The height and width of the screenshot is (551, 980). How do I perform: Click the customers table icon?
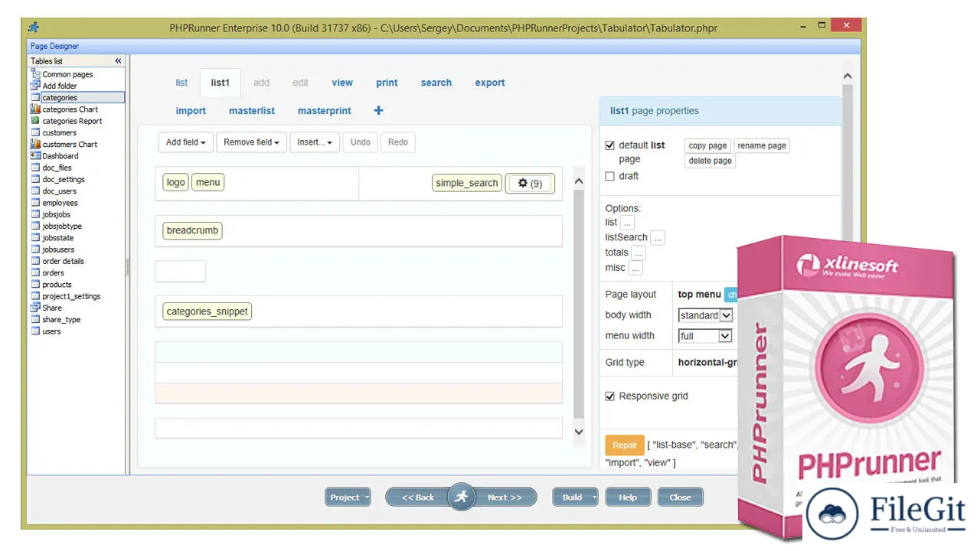[35, 132]
